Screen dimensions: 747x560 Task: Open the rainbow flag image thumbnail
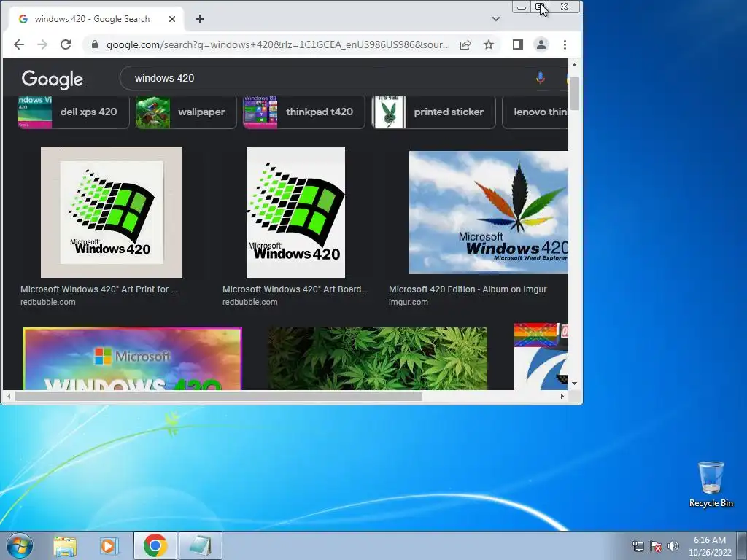[541, 357]
